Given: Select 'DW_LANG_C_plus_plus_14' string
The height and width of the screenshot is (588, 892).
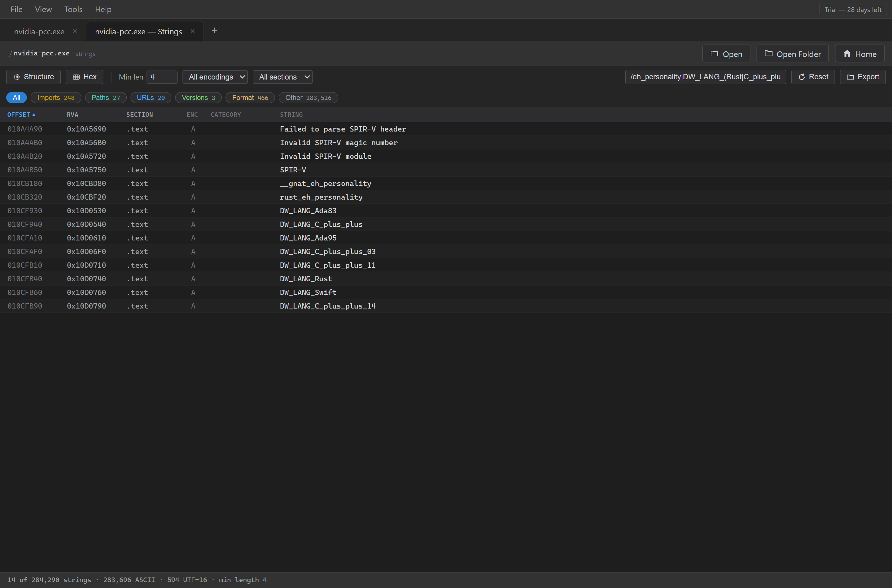Looking at the screenshot, I should click(328, 306).
